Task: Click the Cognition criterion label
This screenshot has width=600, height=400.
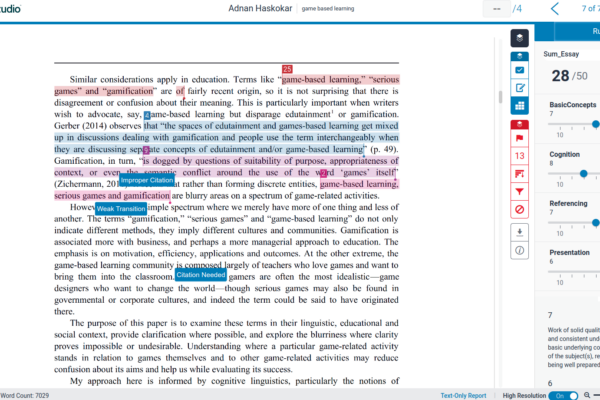Action: tap(564, 154)
